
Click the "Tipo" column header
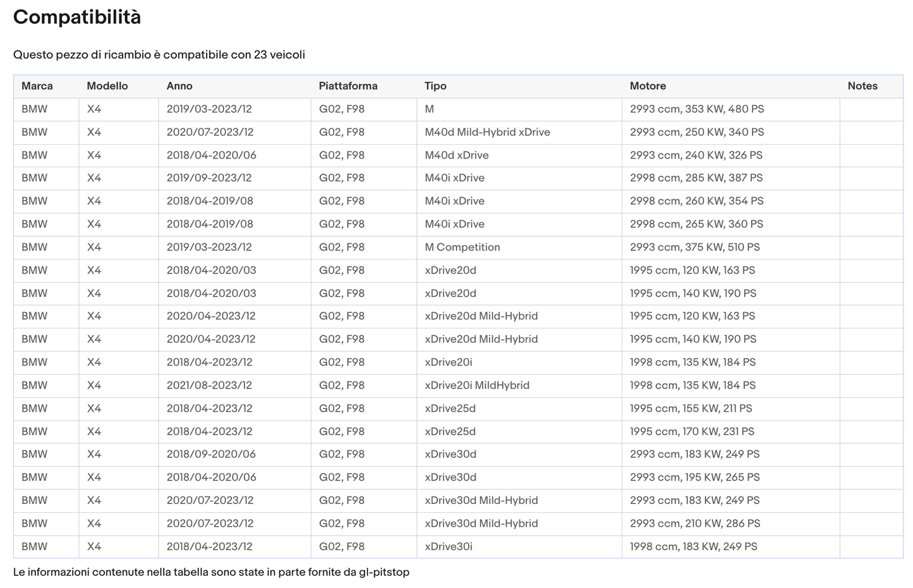(x=435, y=86)
